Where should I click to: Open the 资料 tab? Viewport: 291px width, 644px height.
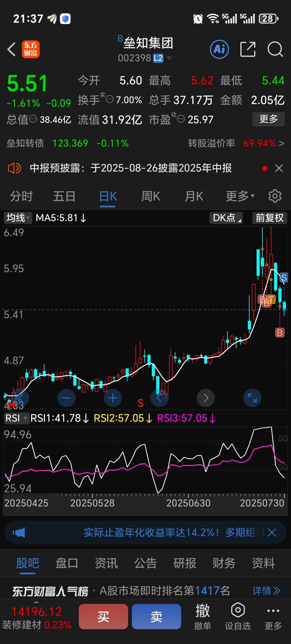point(263,563)
